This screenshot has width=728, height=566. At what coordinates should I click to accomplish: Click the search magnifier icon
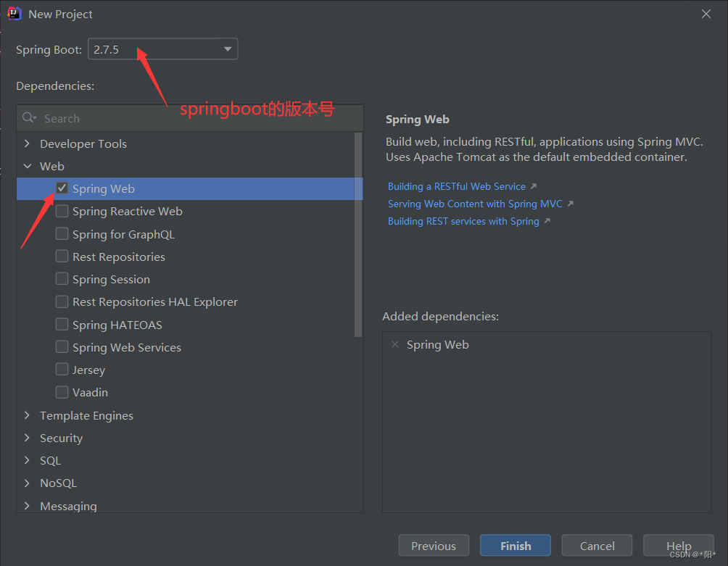pyautogui.click(x=29, y=118)
